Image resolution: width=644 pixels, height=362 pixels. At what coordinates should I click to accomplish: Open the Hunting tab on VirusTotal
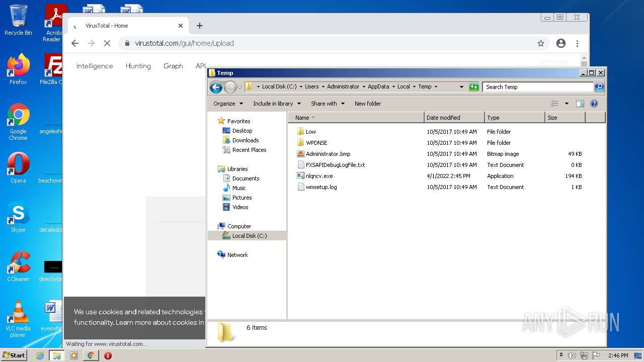point(138,66)
